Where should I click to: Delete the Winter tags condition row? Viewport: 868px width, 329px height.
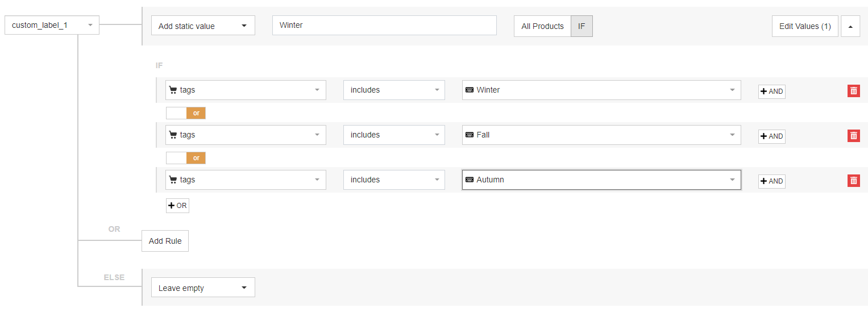click(x=853, y=90)
